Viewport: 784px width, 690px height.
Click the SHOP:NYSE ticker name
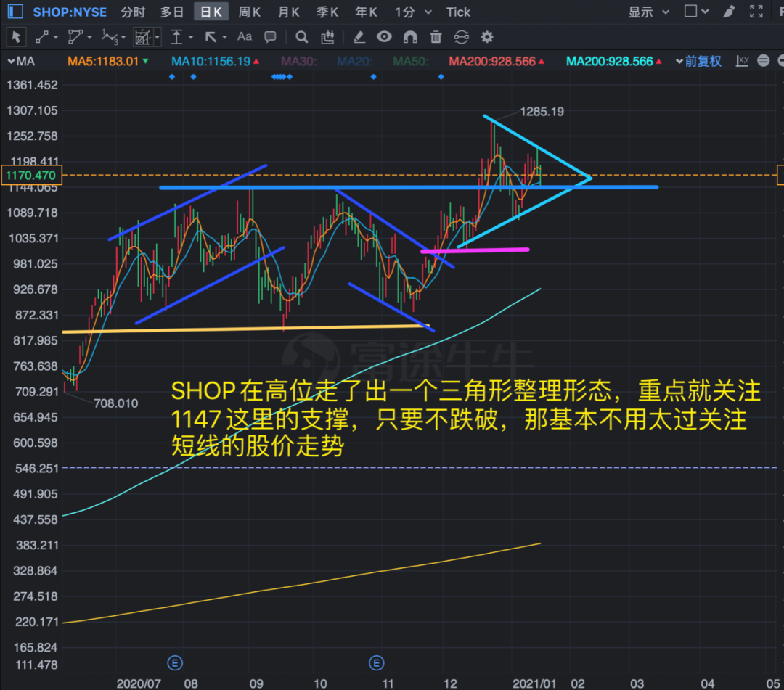click(x=70, y=12)
